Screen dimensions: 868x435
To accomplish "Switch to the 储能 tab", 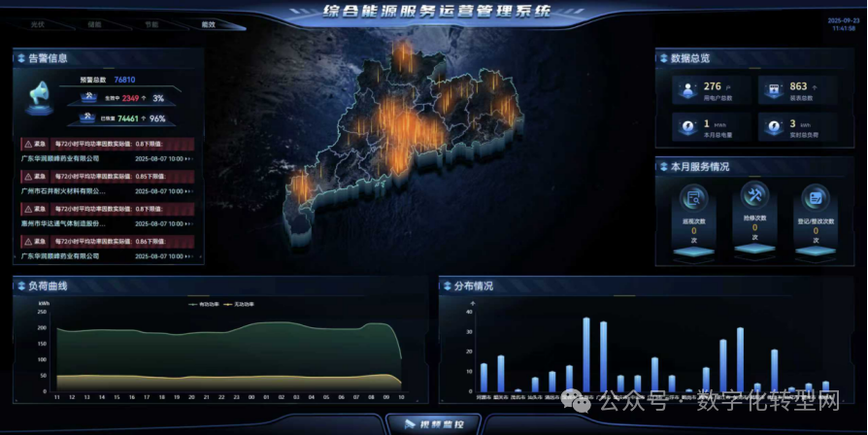I will [94, 24].
